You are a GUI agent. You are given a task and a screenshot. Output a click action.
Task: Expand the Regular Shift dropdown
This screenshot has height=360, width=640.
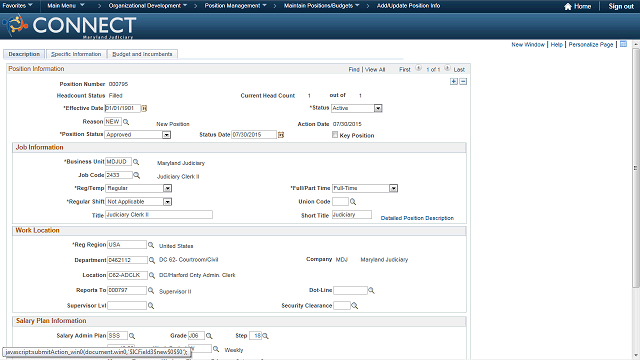(x=167, y=202)
